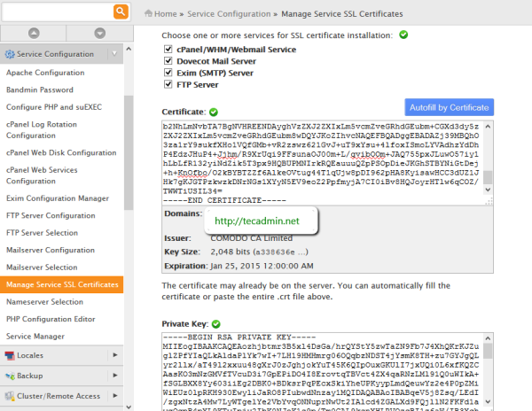The width and height of the screenshot is (532, 411).
Task: Click the Locales flag icon
Action: point(9,355)
